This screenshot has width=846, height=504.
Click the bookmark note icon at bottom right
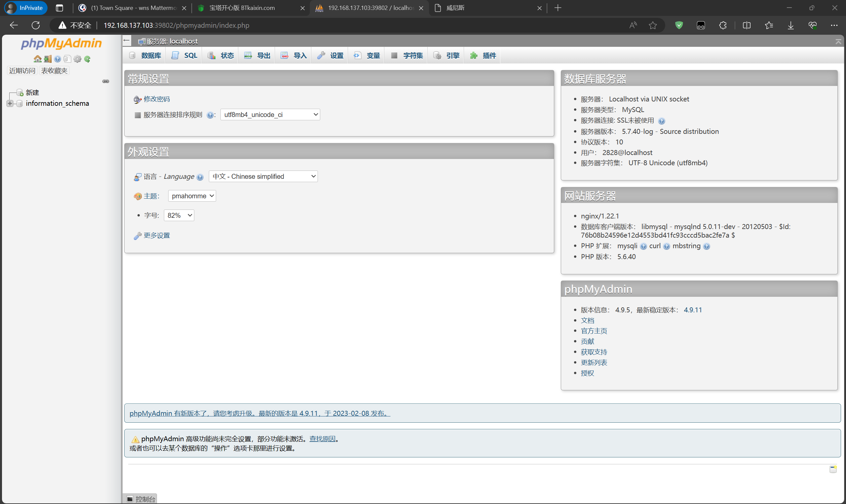833,469
